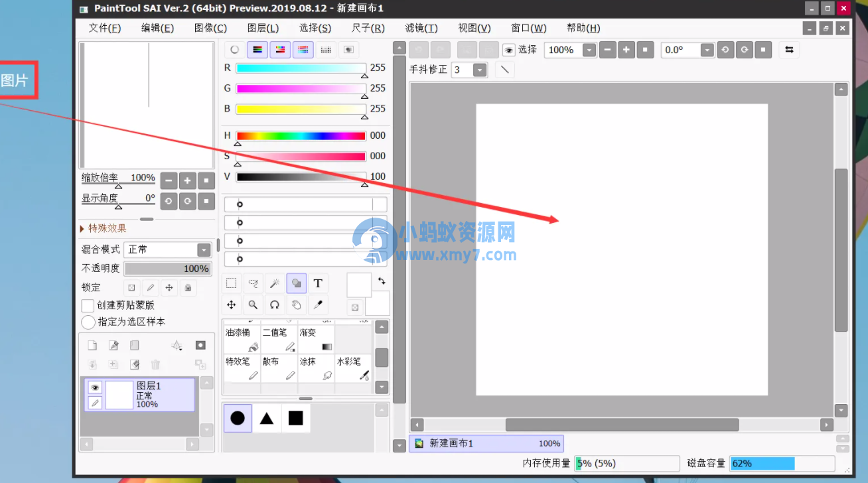Click the H hue slider bar
868x483 pixels.
[x=300, y=135]
